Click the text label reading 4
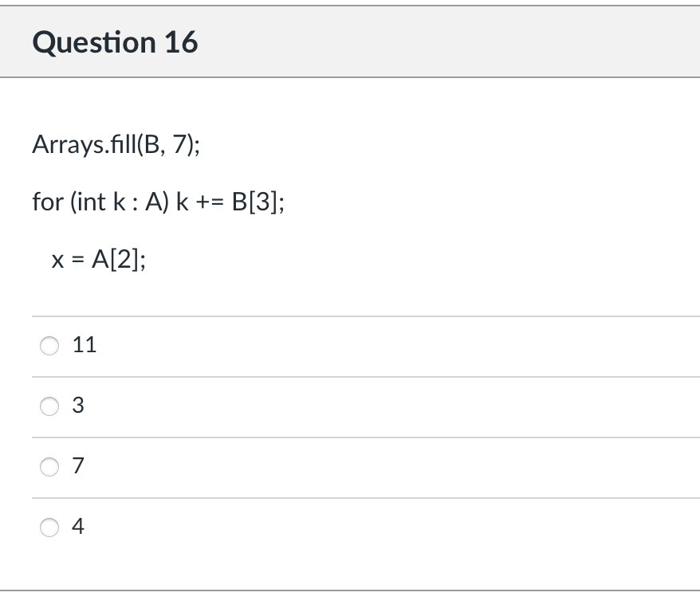Screen dimensions: 700x612 tap(77, 527)
